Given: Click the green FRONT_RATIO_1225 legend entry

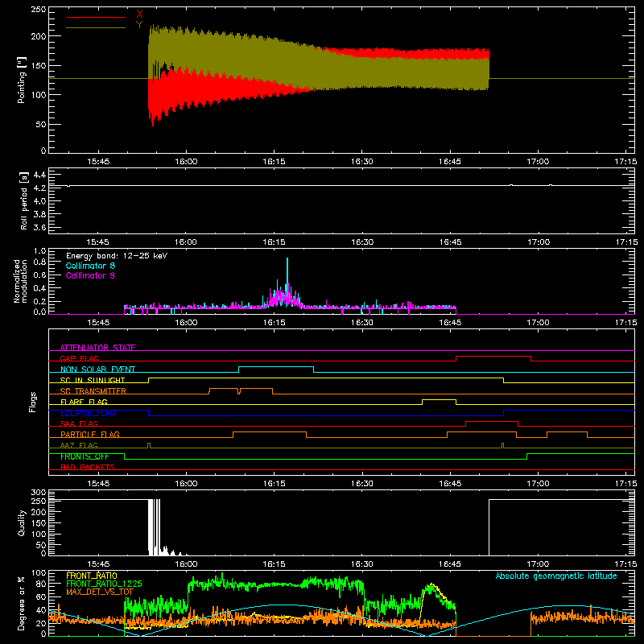Looking at the screenshot, I should (x=104, y=584).
